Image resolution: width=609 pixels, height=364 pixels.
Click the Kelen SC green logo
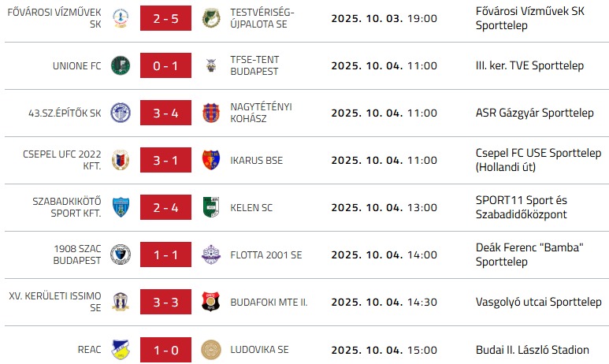[x=210, y=207]
